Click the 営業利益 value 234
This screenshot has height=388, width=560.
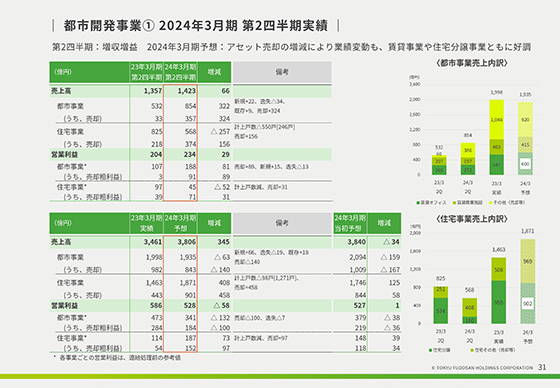(190, 154)
